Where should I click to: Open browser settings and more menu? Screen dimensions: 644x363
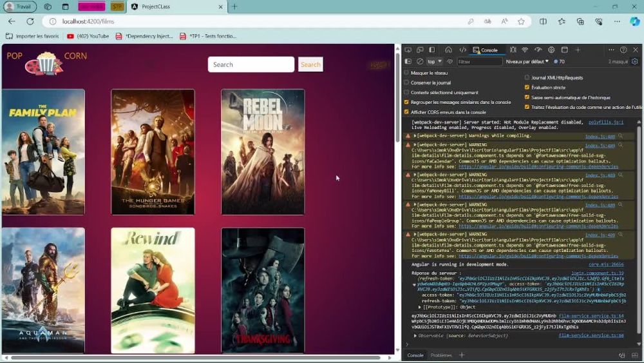[x=617, y=21]
